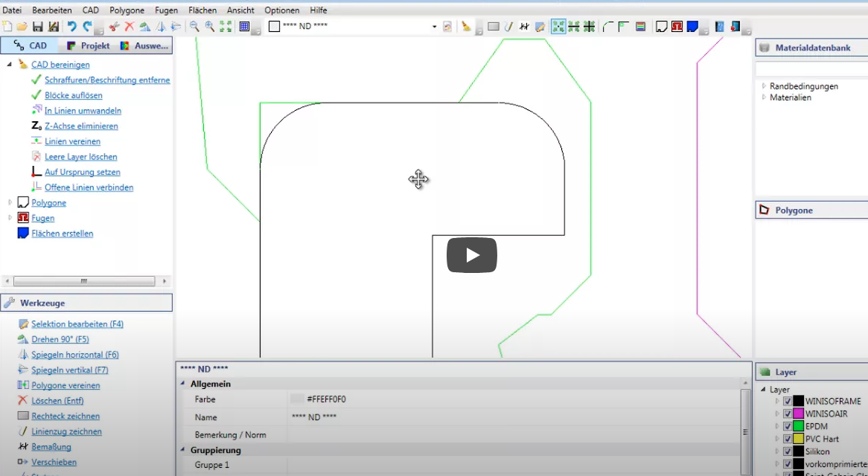Click the red Fugen joint toolbar icon
This screenshot has height=476, width=868.
coord(677,27)
